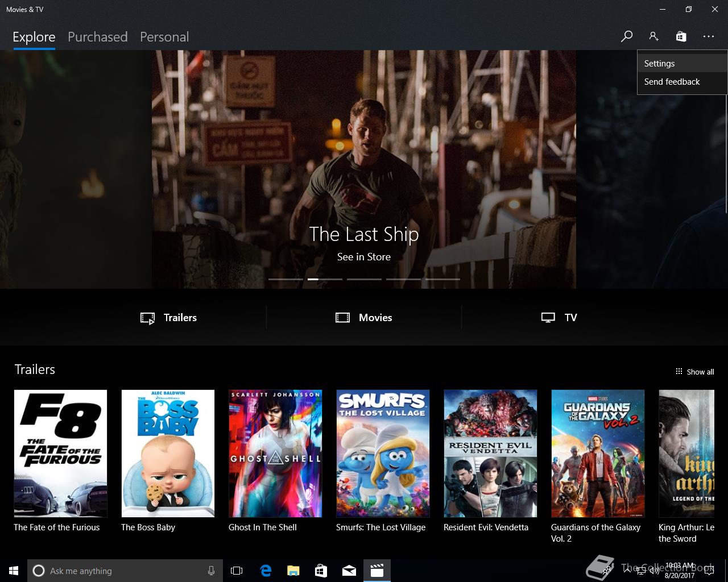Open The Fate of the Furious poster

click(60, 454)
